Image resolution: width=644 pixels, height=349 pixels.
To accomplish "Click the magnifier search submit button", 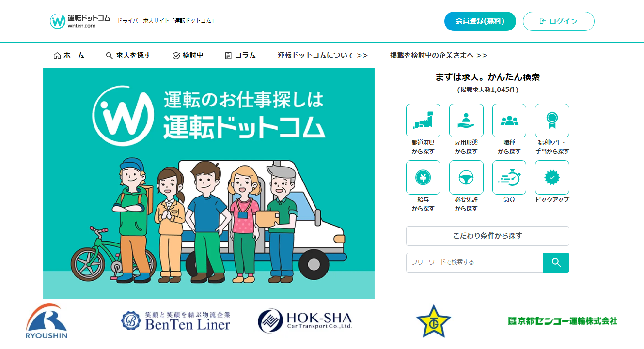I will [x=556, y=262].
